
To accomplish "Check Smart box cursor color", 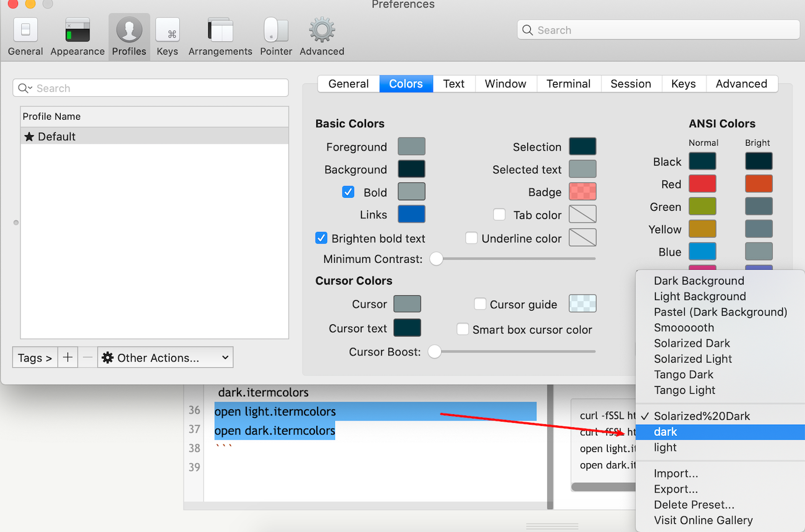I will tap(462, 329).
